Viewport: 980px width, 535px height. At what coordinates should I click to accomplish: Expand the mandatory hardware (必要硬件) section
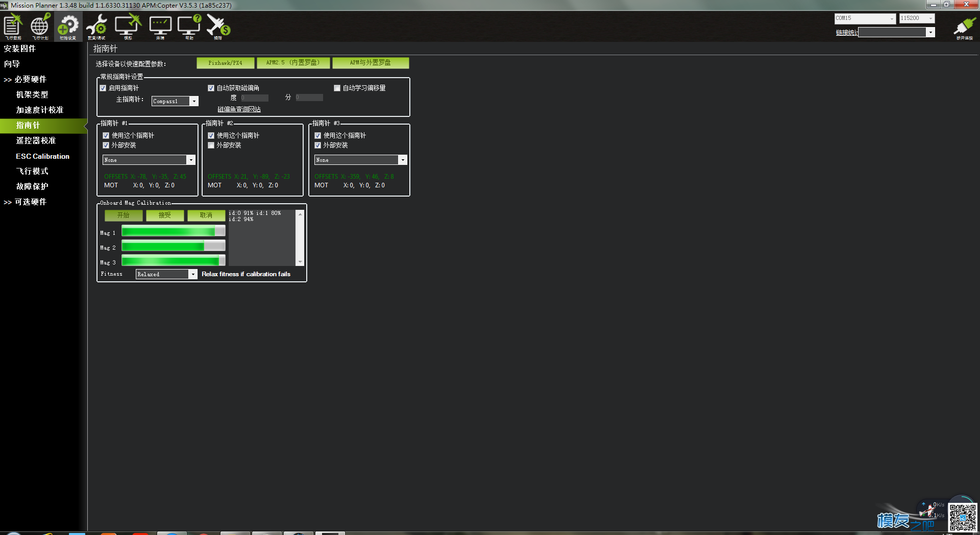click(25, 79)
